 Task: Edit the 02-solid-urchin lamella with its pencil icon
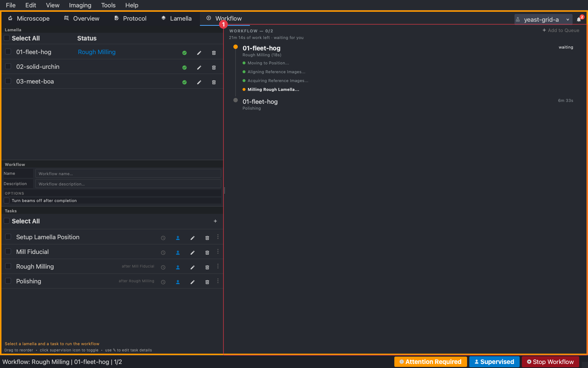(x=199, y=67)
